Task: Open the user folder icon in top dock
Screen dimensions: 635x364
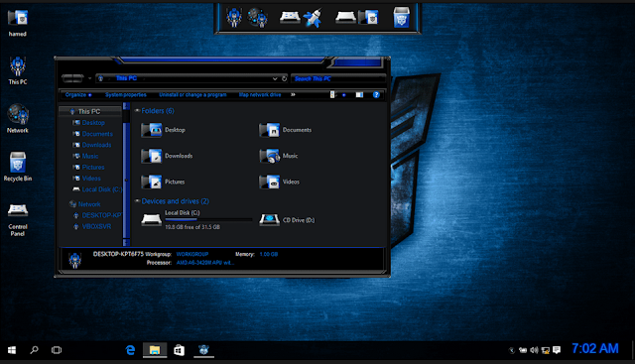Action: (x=368, y=18)
